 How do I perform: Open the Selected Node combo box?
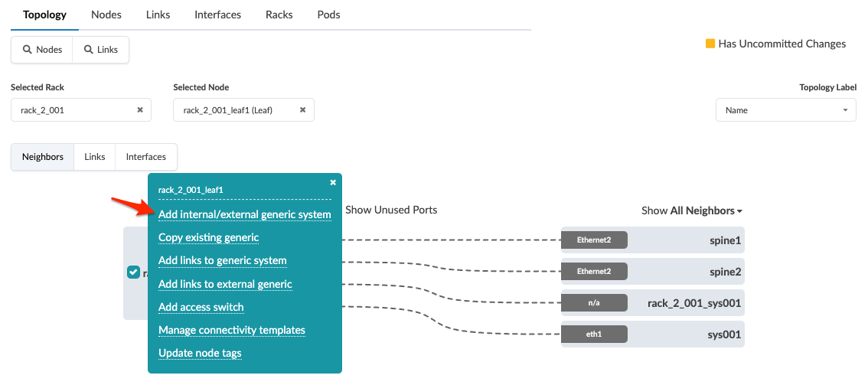click(x=236, y=110)
